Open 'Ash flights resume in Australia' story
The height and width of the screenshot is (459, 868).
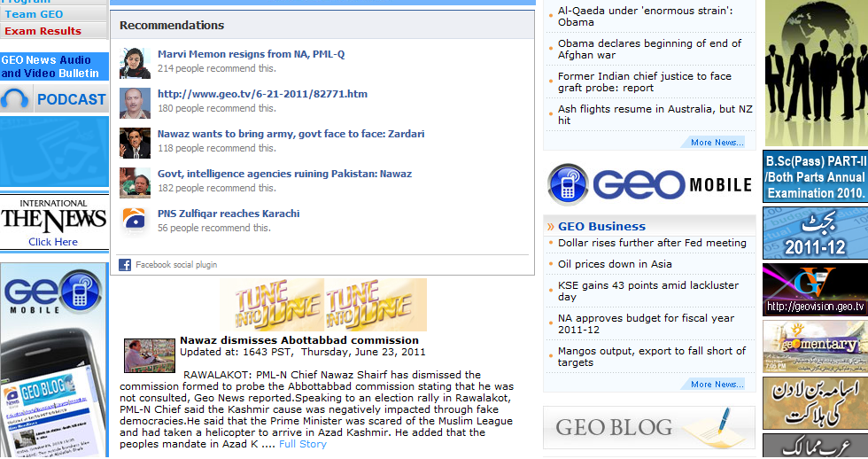655,114
